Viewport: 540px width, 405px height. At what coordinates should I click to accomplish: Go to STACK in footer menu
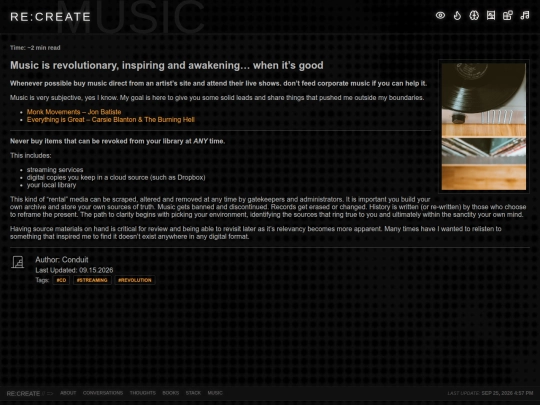point(193,393)
